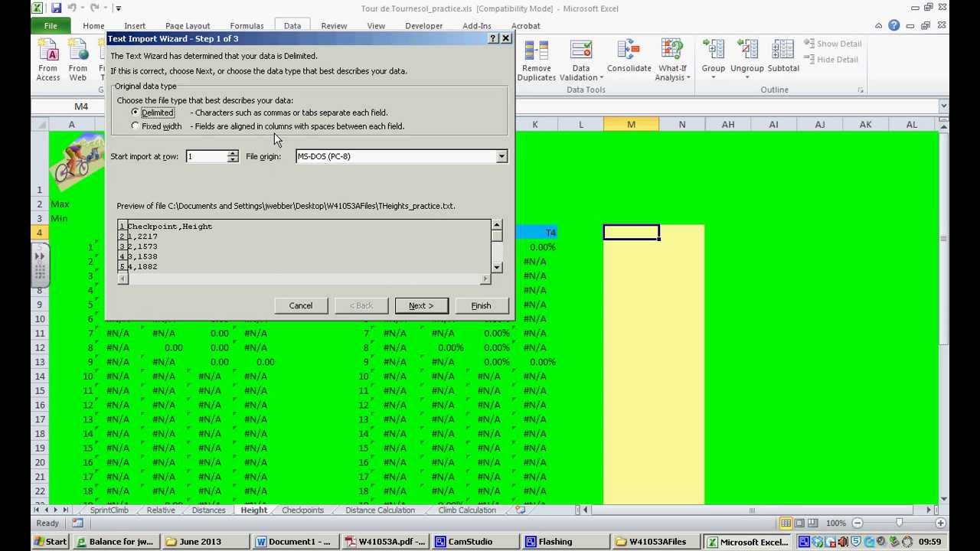Open Customize Quick Access Toolbar dropdown
This screenshot has width=980, height=551.
pos(118,8)
